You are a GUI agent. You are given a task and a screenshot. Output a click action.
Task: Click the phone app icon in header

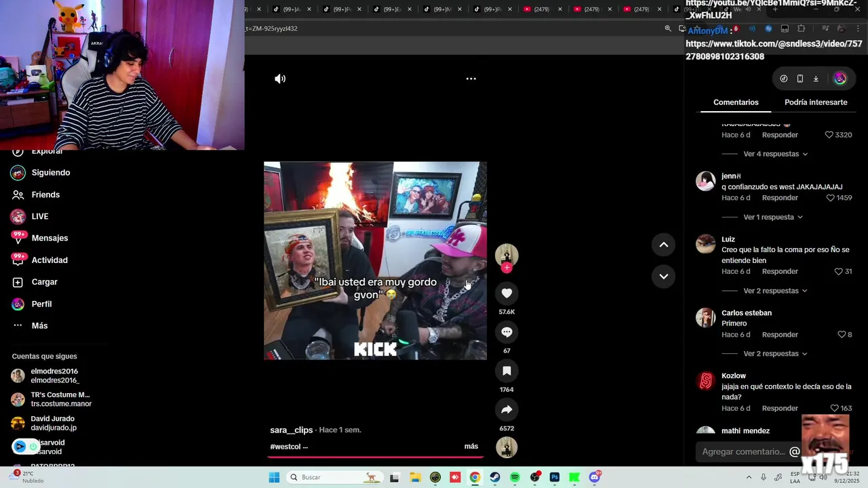tap(800, 79)
